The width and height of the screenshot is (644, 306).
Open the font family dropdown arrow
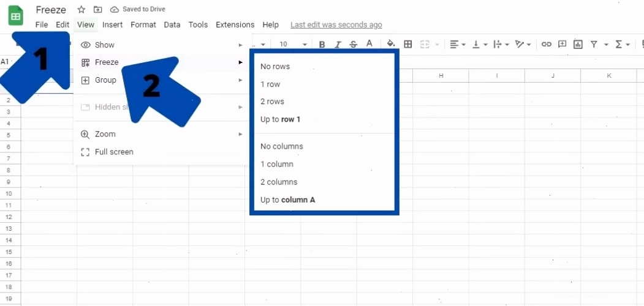pyautogui.click(x=263, y=44)
